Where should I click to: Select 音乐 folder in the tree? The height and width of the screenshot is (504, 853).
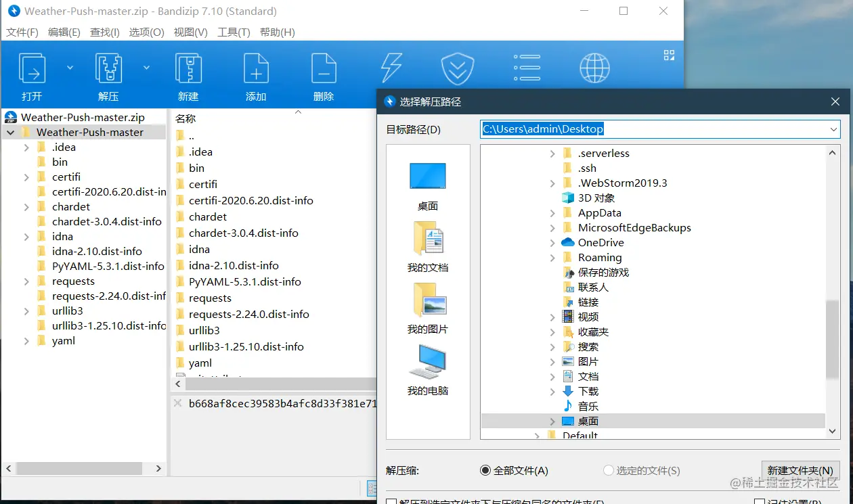pyautogui.click(x=580, y=407)
